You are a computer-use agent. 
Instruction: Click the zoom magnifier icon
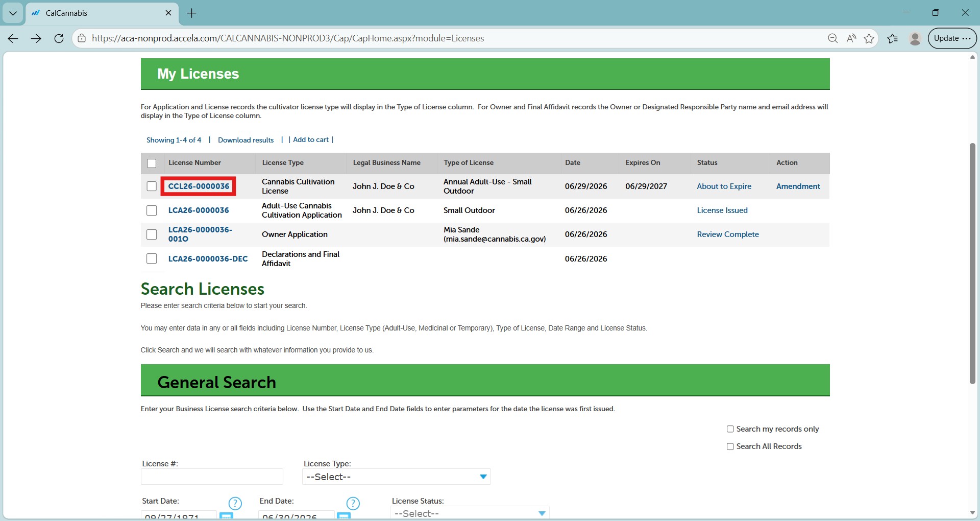pos(832,38)
